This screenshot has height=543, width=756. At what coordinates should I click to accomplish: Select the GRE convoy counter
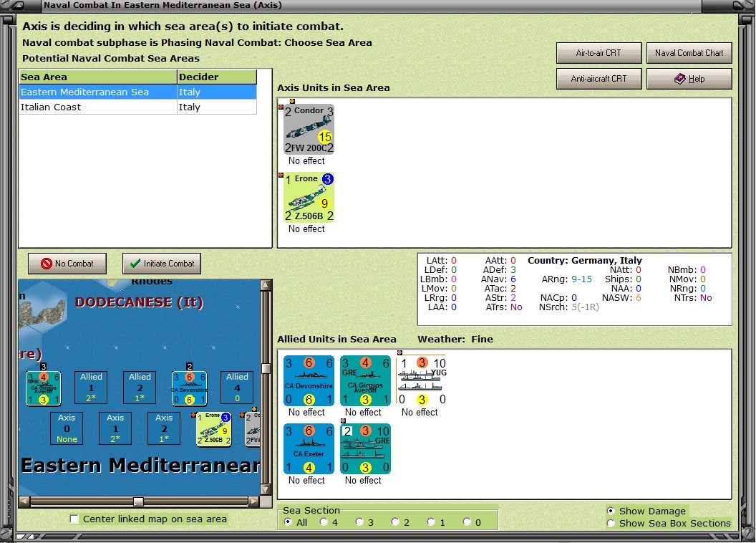pyautogui.click(x=365, y=448)
